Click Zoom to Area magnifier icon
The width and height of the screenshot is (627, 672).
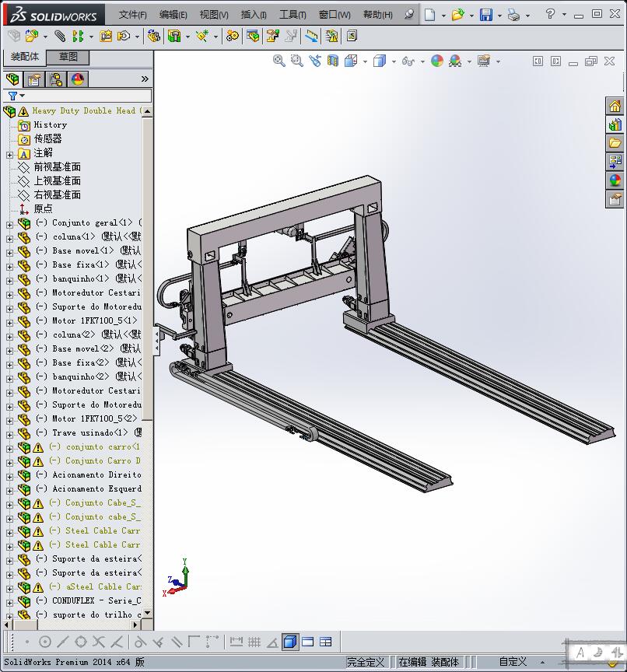[296, 61]
